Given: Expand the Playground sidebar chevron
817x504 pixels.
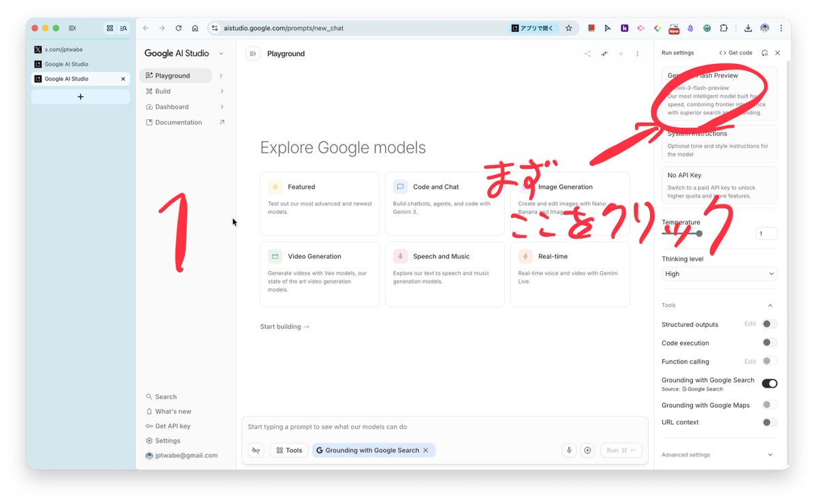Looking at the screenshot, I should click(221, 76).
